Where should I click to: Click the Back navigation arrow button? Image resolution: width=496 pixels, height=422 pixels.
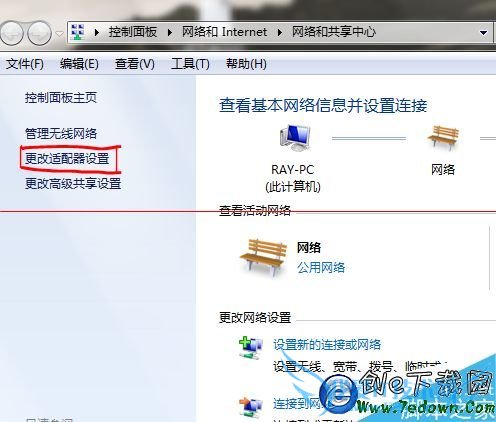coord(10,33)
